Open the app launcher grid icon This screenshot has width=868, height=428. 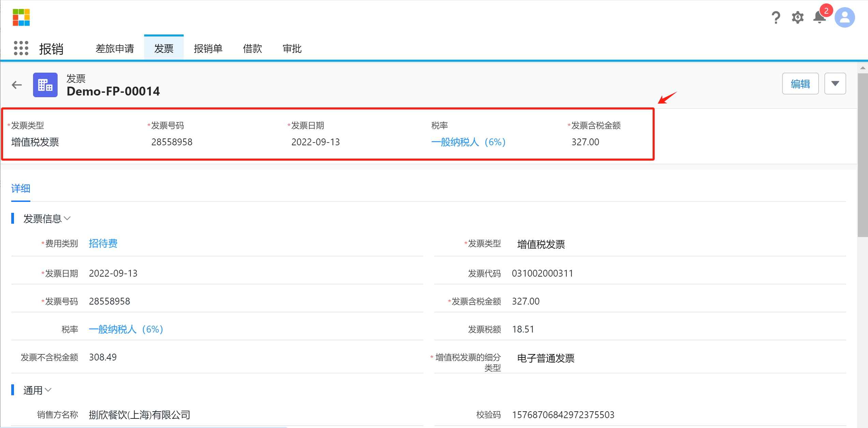tap(21, 48)
